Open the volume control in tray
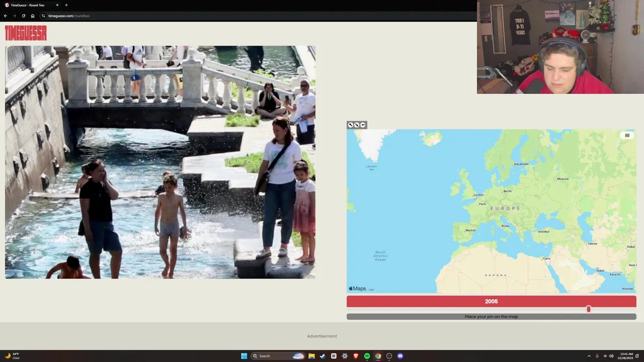Viewport: 644px width, 362px height. [611, 356]
